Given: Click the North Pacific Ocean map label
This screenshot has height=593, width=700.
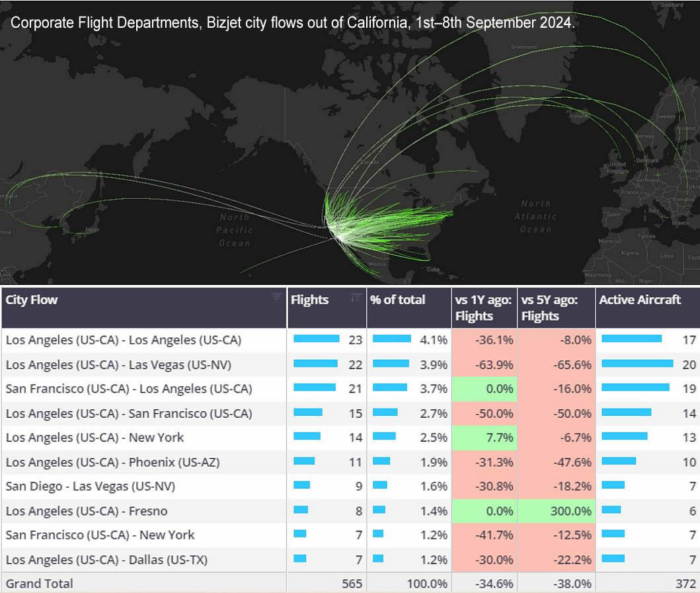Looking at the screenshot, I should click(x=235, y=230).
